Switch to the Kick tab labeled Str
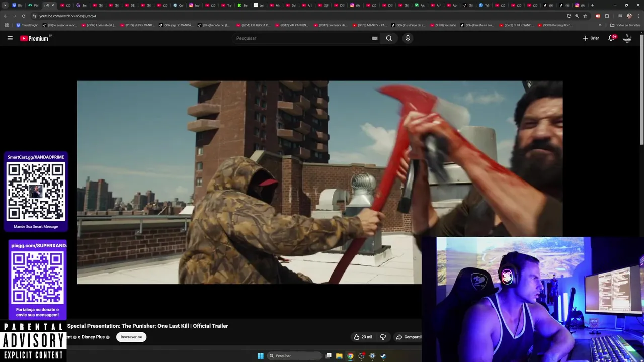Screen dimensions: 644x362 click(242, 5)
